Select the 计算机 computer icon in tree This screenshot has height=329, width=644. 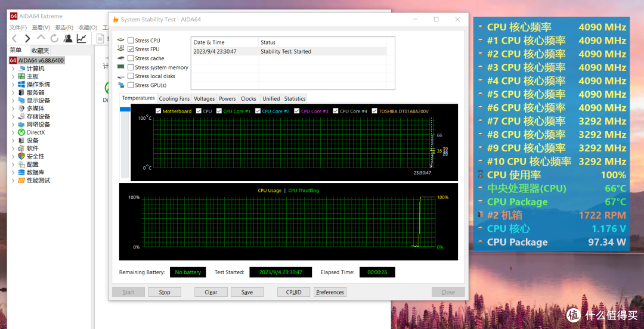21,69
